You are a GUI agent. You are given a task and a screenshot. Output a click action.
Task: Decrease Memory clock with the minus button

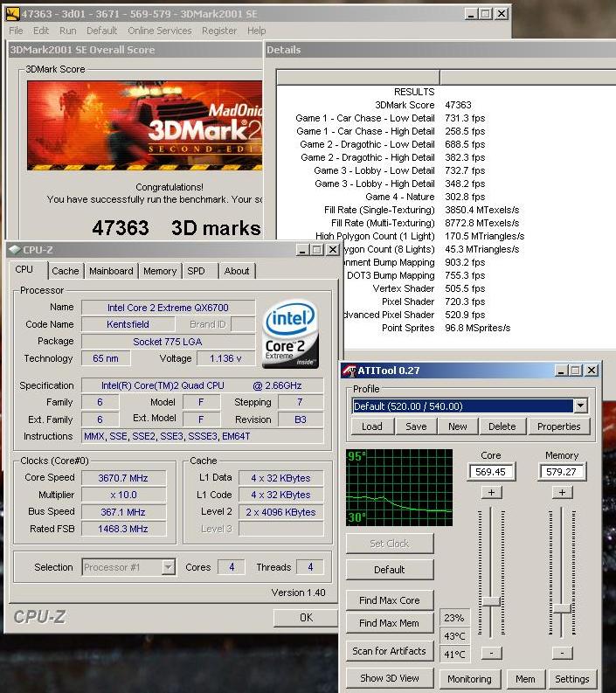[x=562, y=653]
